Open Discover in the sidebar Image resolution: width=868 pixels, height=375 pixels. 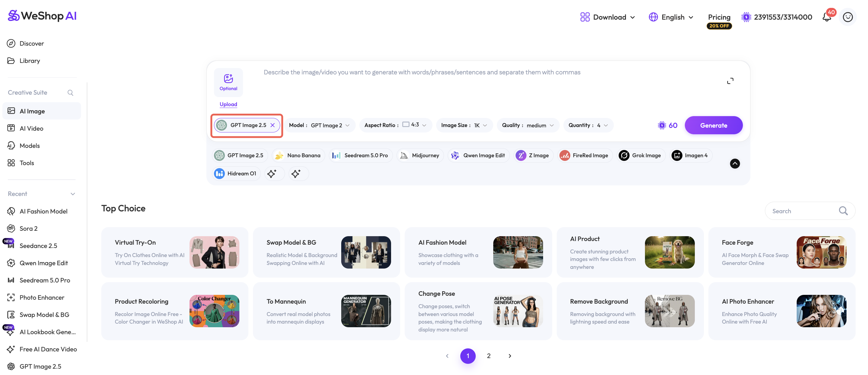pos(32,44)
